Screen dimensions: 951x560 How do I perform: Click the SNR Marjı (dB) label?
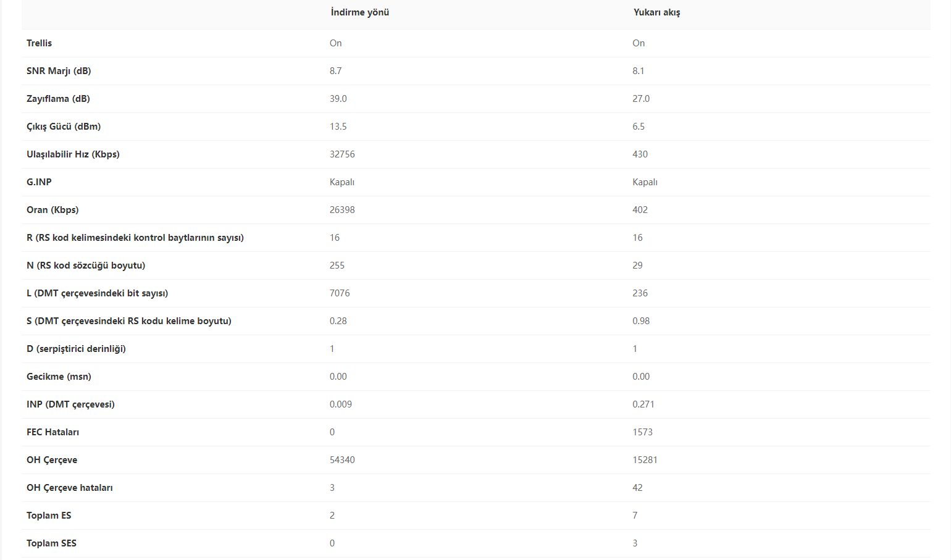[59, 71]
